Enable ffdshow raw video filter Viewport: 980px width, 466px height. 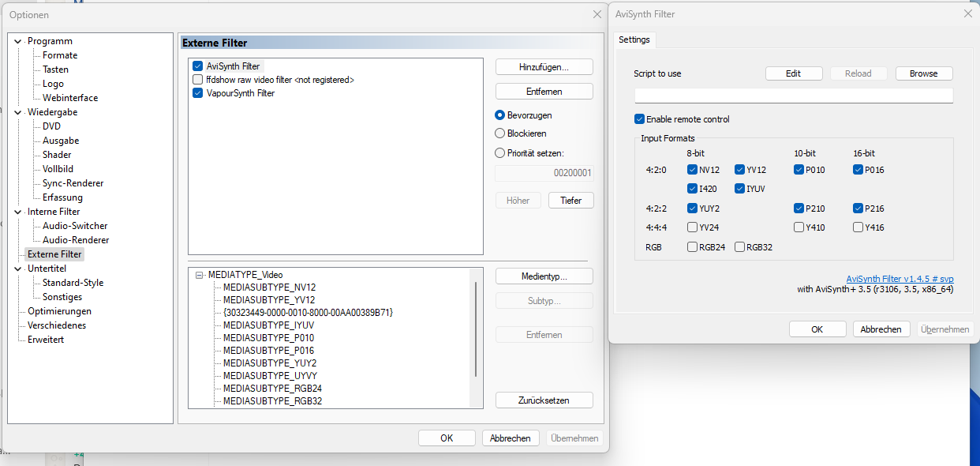point(198,80)
